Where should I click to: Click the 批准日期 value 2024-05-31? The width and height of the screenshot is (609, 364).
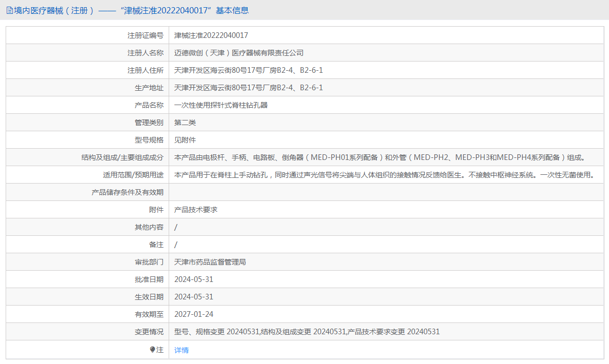pyautogui.click(x=194, y=279)
